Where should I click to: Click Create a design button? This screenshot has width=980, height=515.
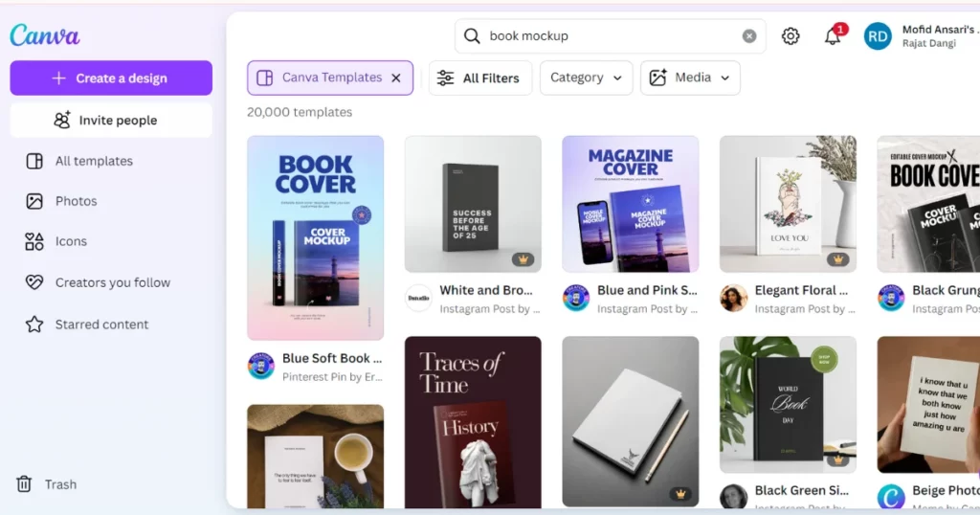tap(111, 78)
